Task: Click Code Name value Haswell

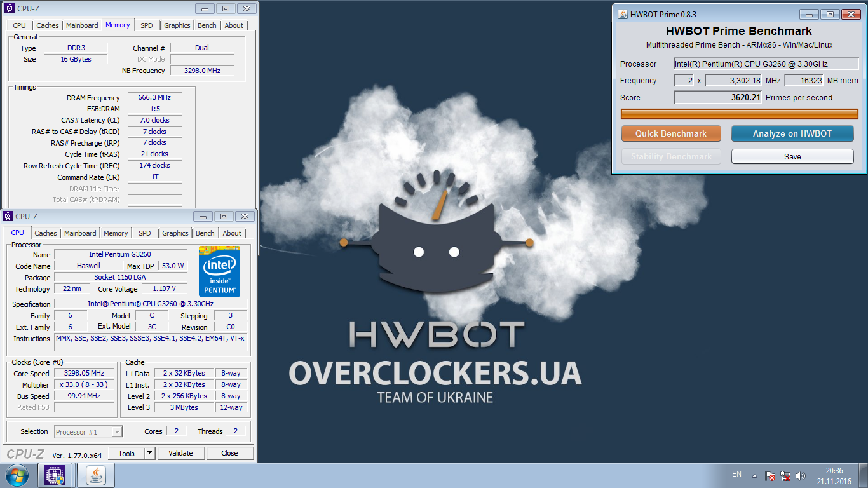Action: tap(88, 266)
